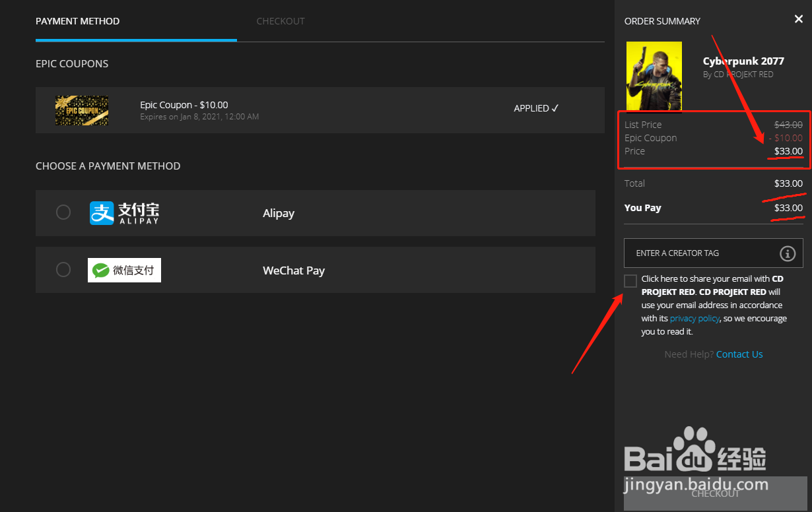Viewport: 812px width, 512px height.
Task: Open the privacy policy link
Action: (x=694, y=319)
